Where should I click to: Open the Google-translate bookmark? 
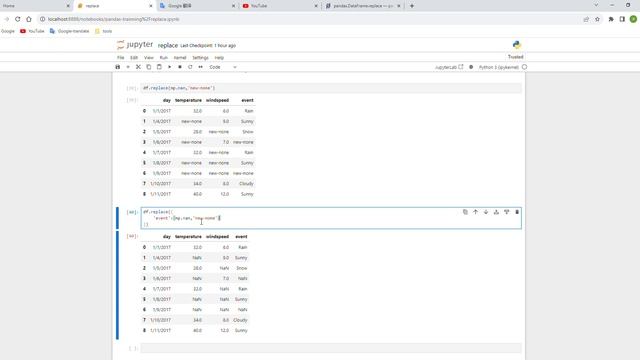pyautogui.click(x=69, y=31)
